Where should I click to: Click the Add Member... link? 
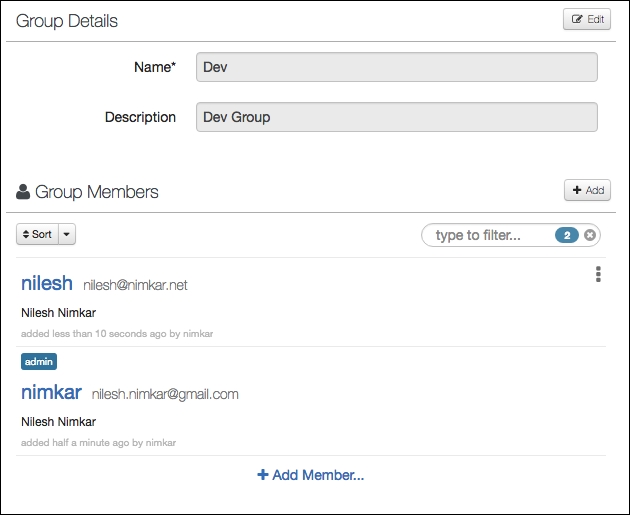click(311, 475)
